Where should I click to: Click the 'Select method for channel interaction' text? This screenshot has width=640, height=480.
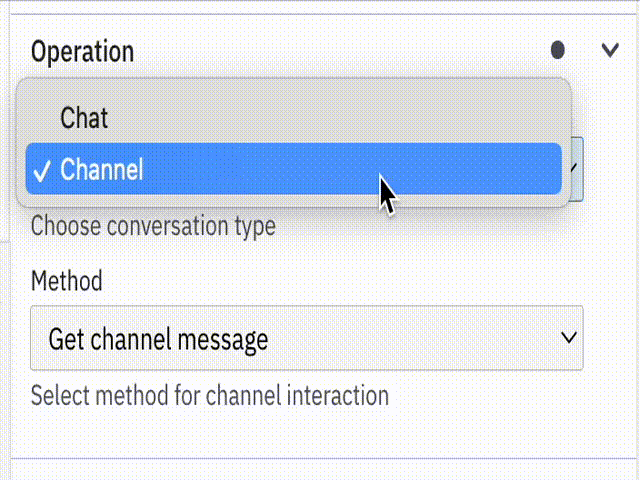pos(210,396)
